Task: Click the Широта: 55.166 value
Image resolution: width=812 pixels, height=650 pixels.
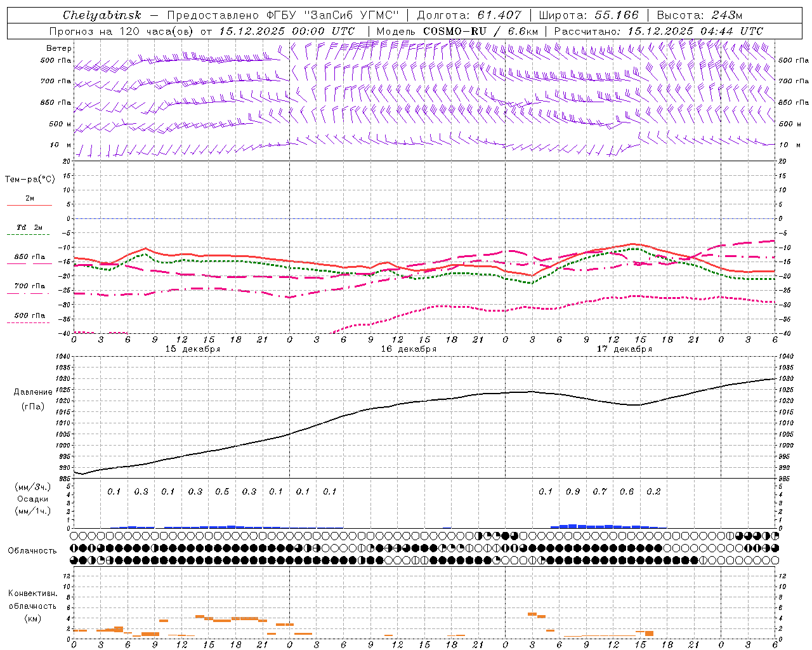Action: pos(588,15)
